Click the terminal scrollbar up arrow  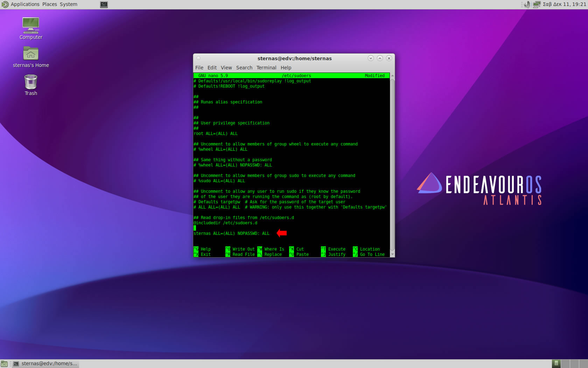(x=392, y=76)
